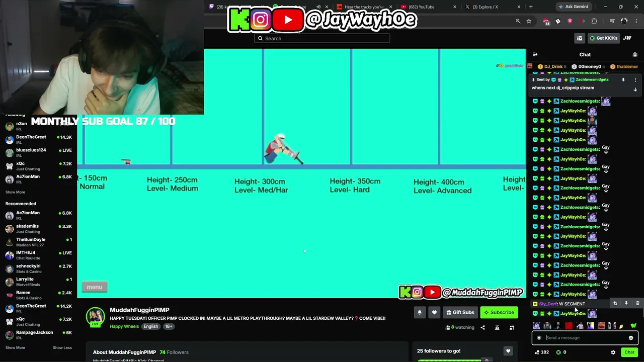Click the green Chat send button
644x362 pixels.
pyautogui.click(x=629, y=352)
